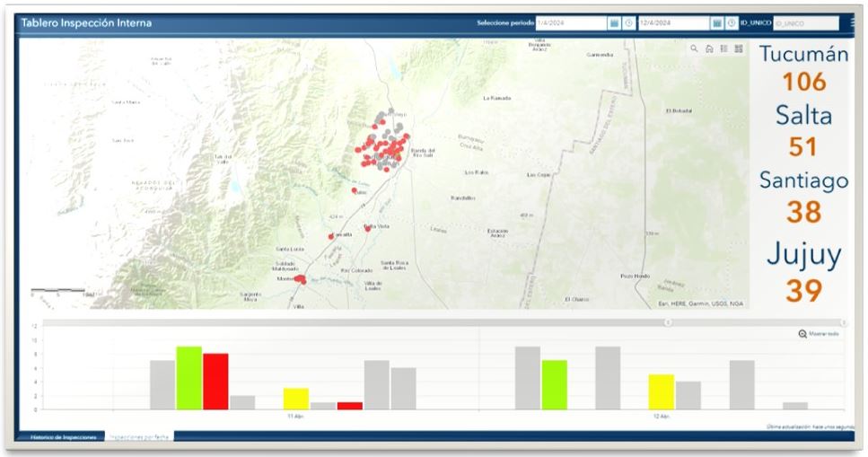Click the start date field 1/4/2024
The image size is (868, 457).
tap(571, 22)
